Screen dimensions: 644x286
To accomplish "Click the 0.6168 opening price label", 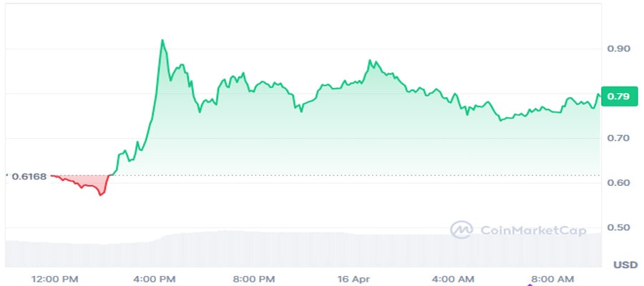I will [x=28, y=175].
